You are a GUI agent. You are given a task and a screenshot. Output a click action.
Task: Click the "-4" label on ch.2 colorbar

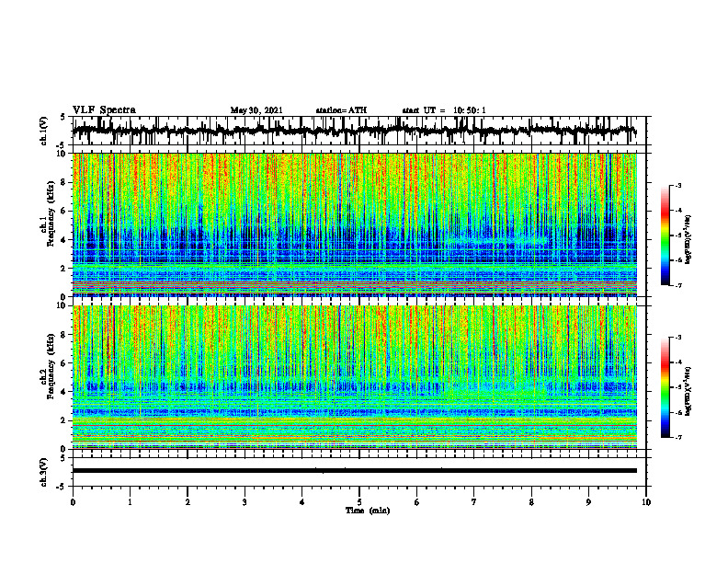pyautogui.click(x=677, y=362)
